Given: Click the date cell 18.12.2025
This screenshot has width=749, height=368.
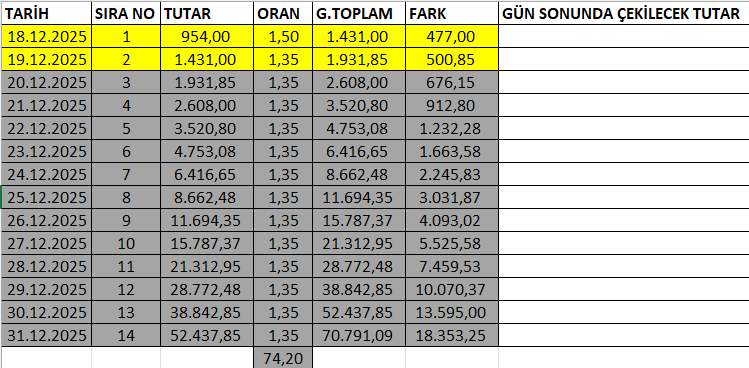Looking at the screenshot, I should click(46, 36).
